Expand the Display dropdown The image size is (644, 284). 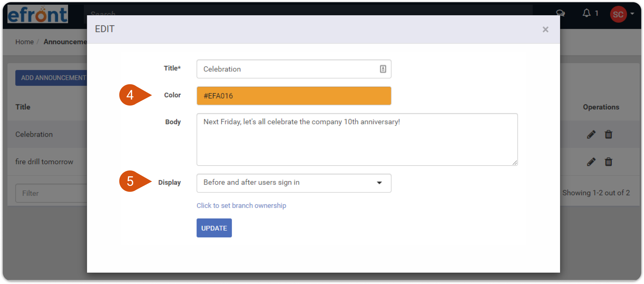pos(294,183)
